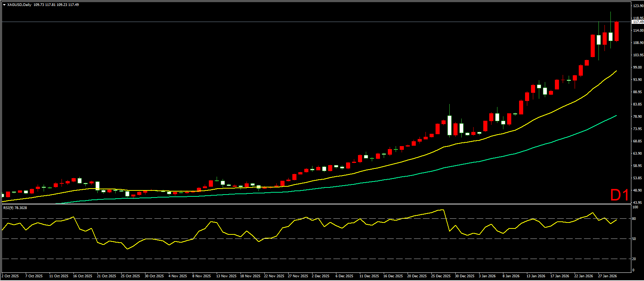
Task: Click the 27 Nov 2025 date label
Action: (298, 276)
